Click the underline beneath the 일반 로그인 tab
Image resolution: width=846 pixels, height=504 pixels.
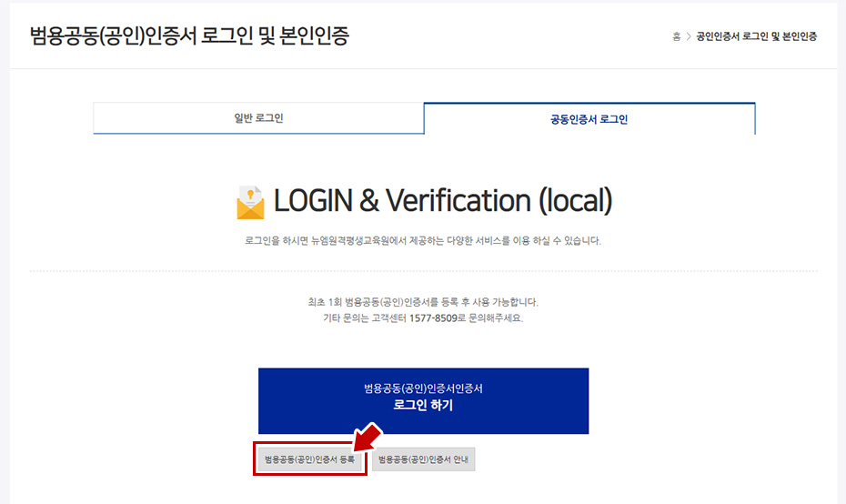coord(258,134)
